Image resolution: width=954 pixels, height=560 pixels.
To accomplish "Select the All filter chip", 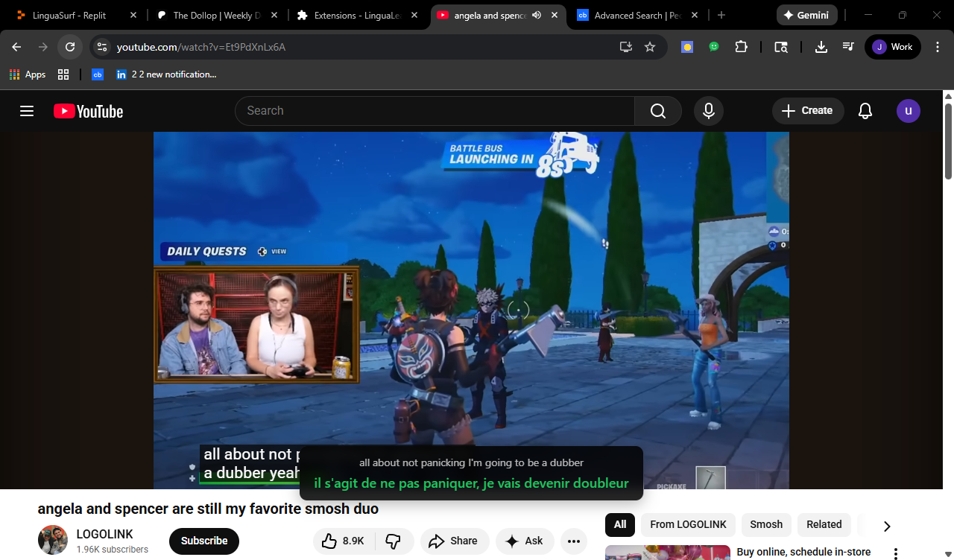I will [x=620, y=524].
